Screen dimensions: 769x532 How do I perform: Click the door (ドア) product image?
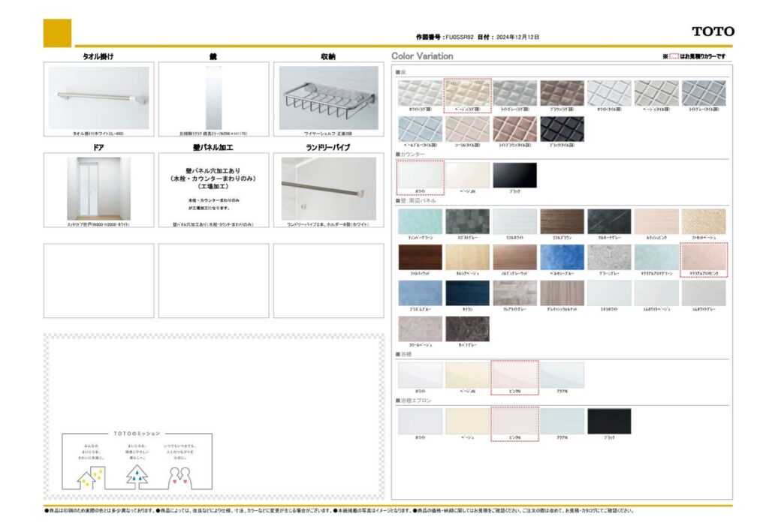point(98,188)
